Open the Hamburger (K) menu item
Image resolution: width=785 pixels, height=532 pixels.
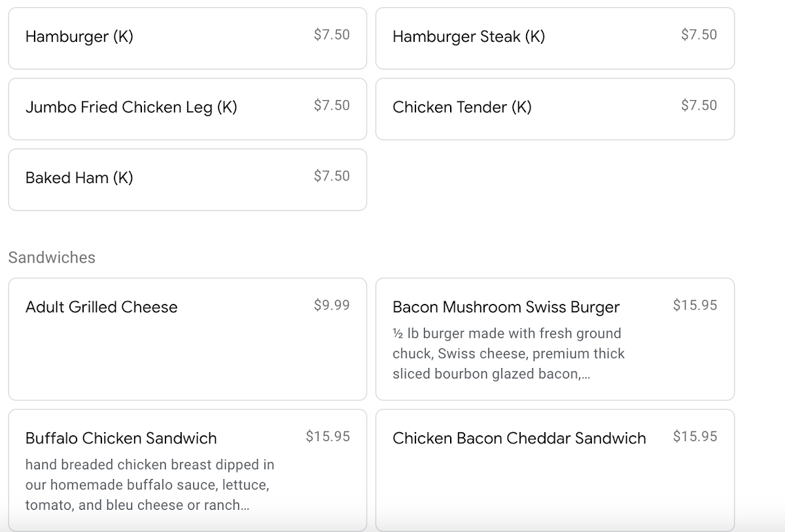187,38
